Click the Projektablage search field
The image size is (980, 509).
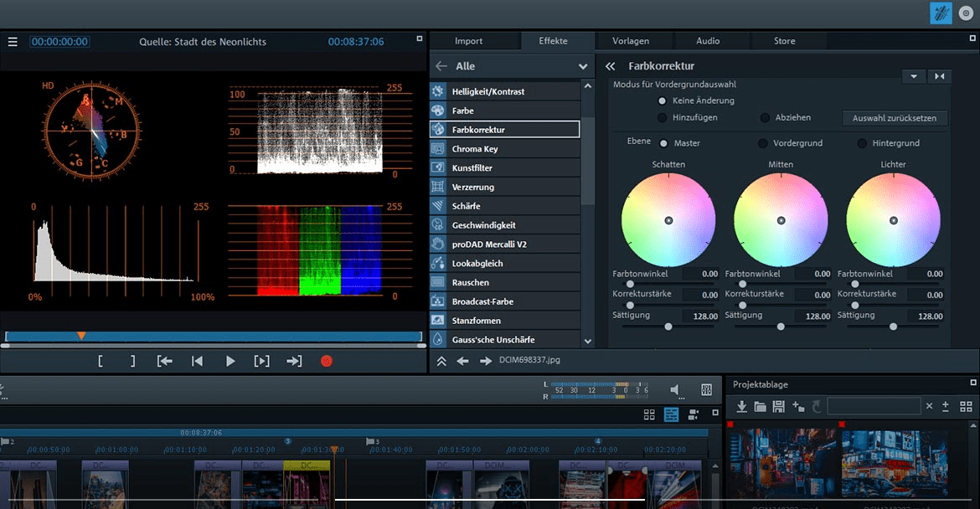tap(873, 406)
